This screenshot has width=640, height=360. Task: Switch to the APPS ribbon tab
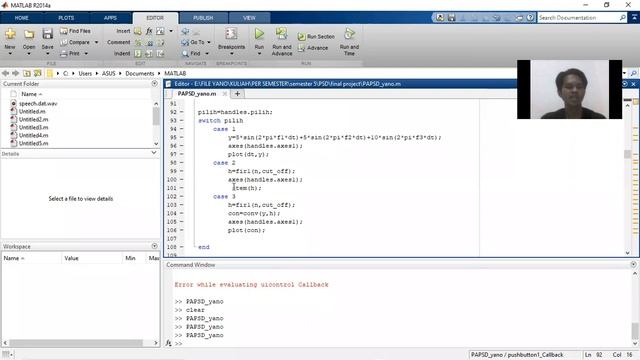(110, 18)
